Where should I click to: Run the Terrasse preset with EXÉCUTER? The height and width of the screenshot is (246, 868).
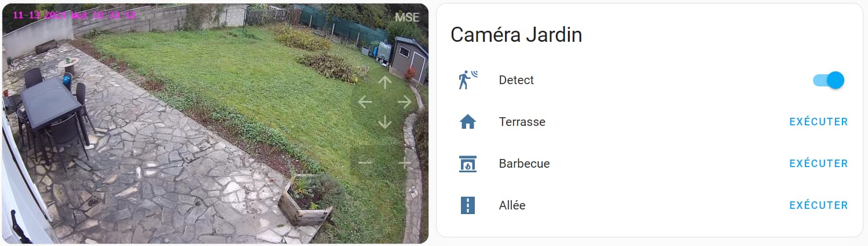[x=819, y=122]
